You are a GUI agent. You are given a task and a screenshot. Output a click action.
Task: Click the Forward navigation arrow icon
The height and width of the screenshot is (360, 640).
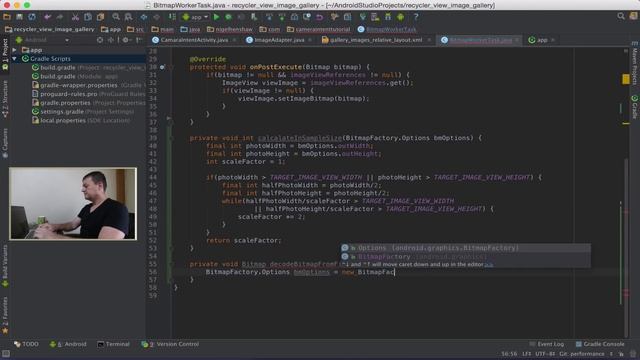point(156,17)
